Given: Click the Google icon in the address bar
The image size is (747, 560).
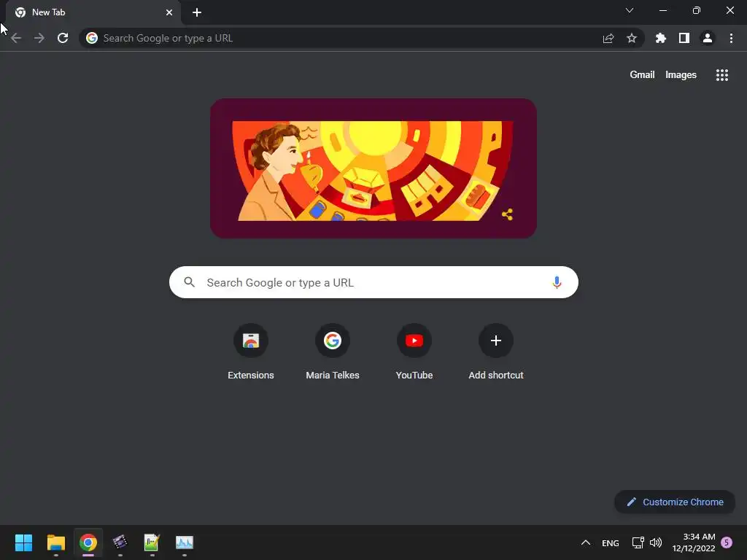Looking at the screenshot, I should point(92,38).
